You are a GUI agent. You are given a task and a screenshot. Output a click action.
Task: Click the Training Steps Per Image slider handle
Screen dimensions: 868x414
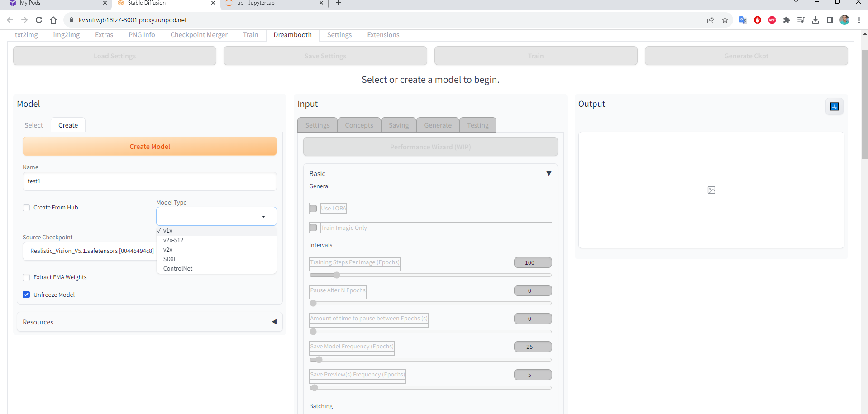(337, 275)
